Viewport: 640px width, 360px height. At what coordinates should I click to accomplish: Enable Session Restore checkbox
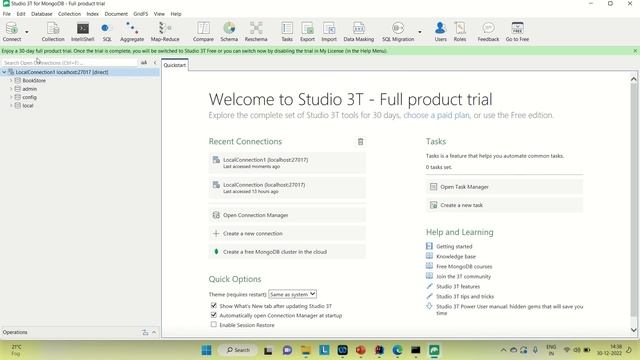click(x=213, y=324)
